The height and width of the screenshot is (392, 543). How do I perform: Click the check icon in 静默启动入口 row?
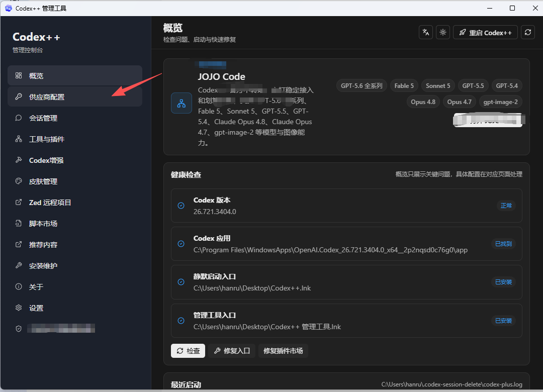click(x=181, y=282)
